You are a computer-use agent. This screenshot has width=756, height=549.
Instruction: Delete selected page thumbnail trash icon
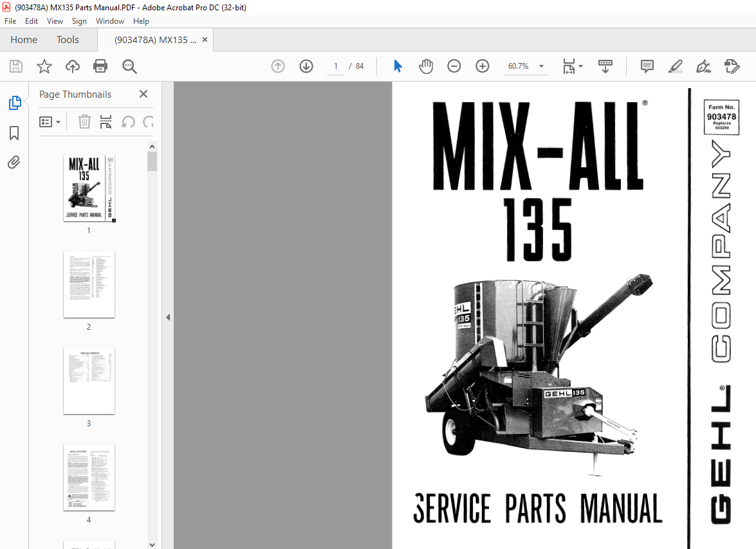coord(84,122)
